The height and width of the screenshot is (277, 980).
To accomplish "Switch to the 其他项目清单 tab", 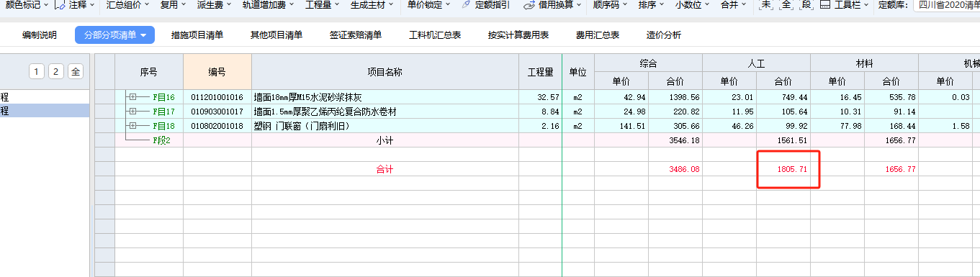I will (x=277, y=35).
